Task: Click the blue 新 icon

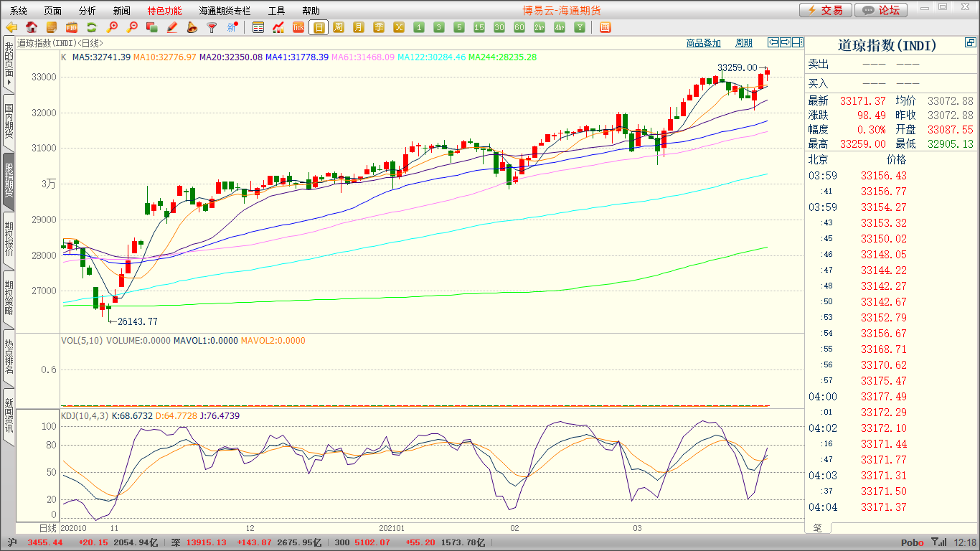Action: (x=232, y=28)
